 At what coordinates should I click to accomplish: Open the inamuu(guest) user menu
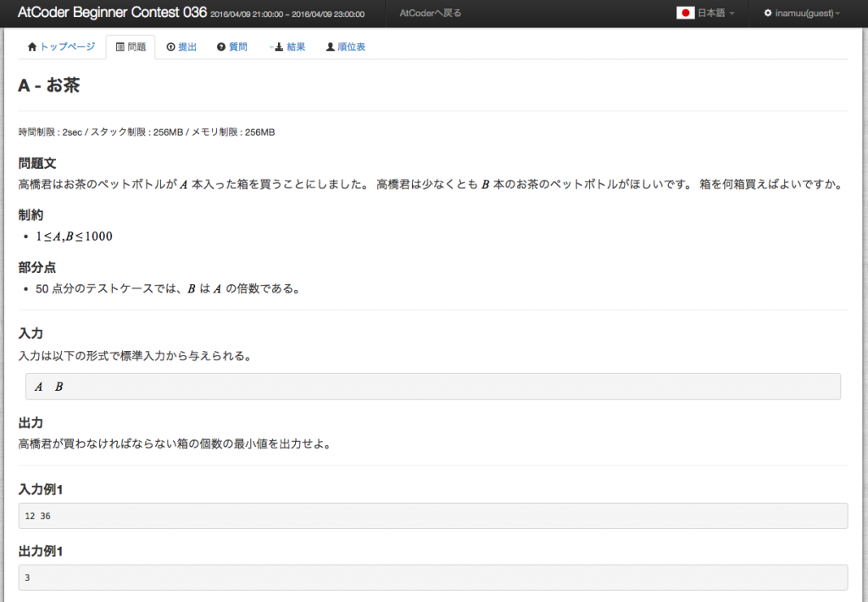[802, 13]
